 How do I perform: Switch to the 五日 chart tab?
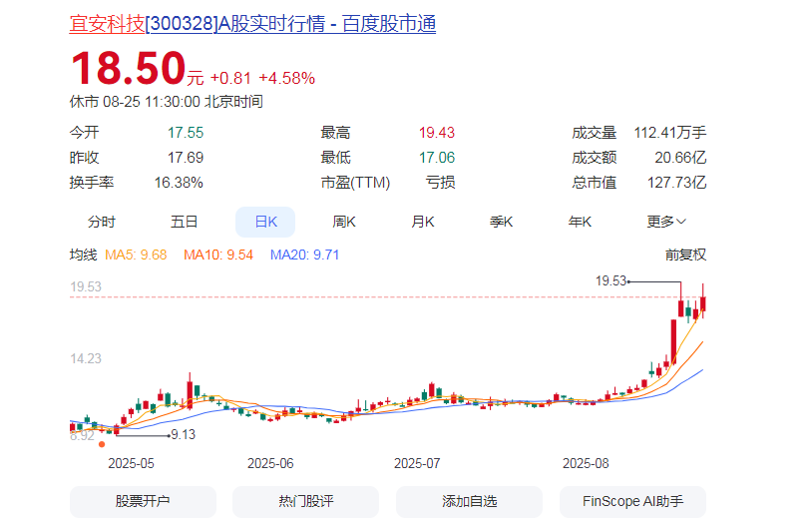184,222
